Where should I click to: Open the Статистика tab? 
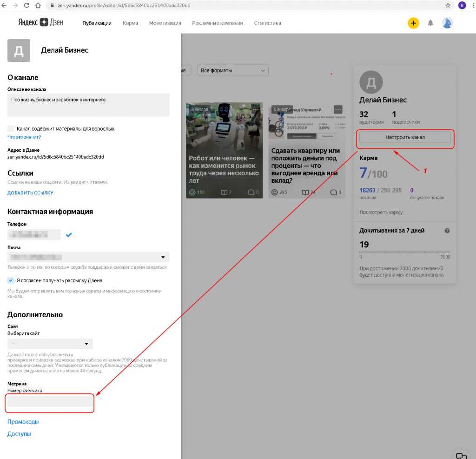click(267, 23)
